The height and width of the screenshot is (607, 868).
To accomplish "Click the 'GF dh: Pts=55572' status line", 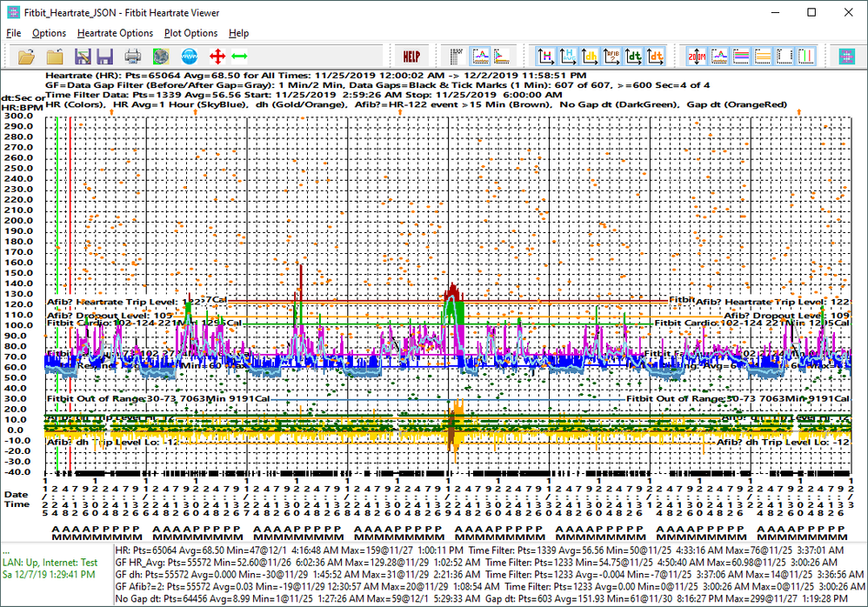I will click(x=490, y=575).
